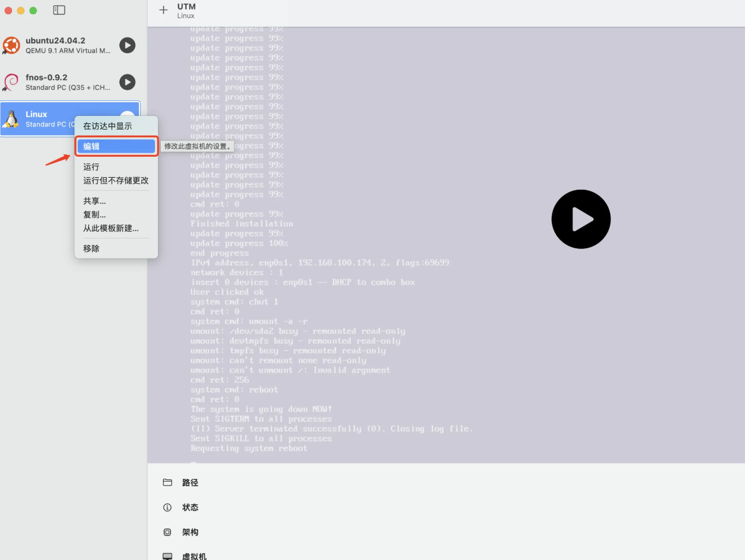Click the 虚拟机 label
The image size is (745, 560).
tap(194, 557)
